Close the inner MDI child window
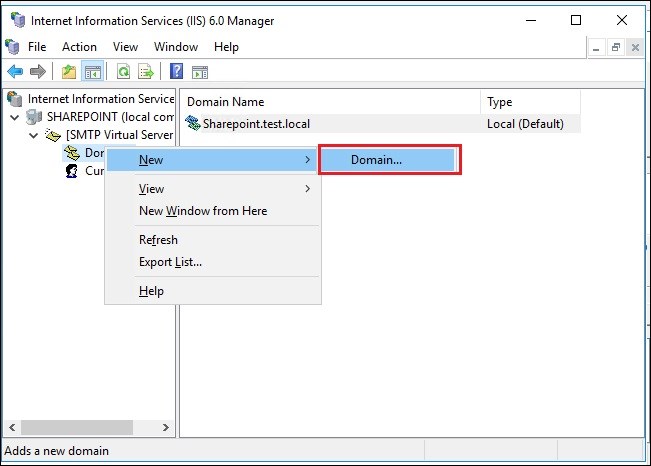The height and width of the screenshot is (466, 651). coord(635,47)
